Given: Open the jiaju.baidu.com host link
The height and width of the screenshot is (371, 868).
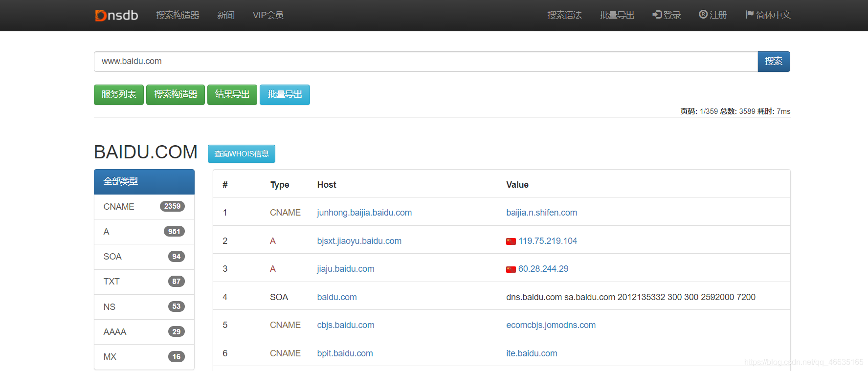Looking at the screenshot, I should pyautogui.click(x=346, y=269).
